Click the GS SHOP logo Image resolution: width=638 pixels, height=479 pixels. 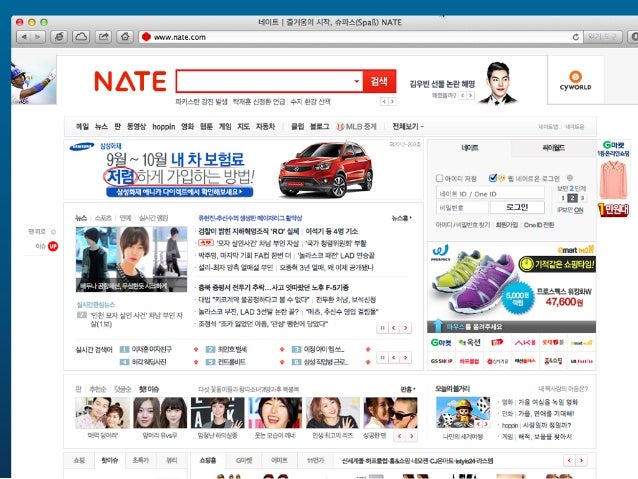[x=441, y=361]
